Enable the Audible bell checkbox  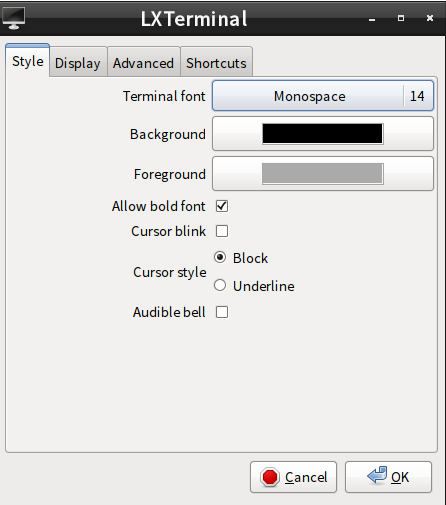pyautogui.click(x=222, y=312)
